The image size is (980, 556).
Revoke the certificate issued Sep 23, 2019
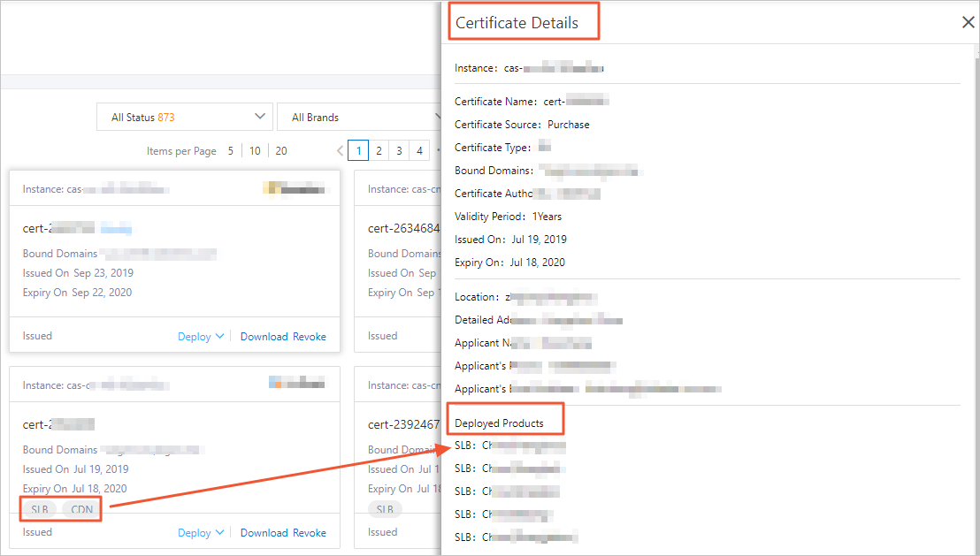pos(310,337)
